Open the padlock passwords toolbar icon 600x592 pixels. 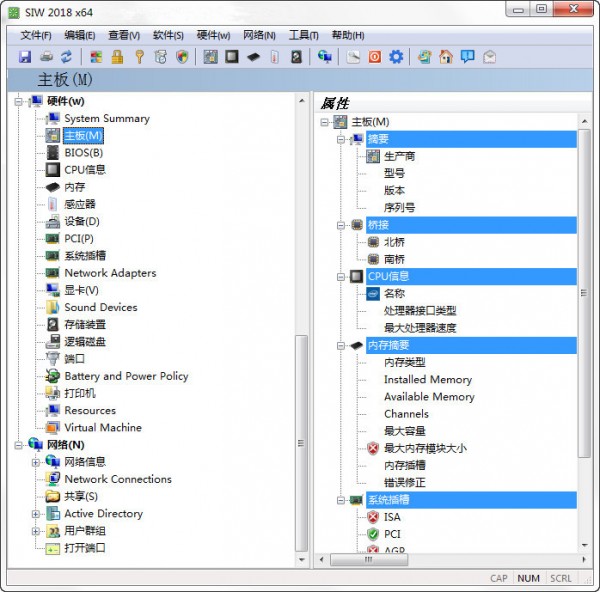[x=117, y=57]
